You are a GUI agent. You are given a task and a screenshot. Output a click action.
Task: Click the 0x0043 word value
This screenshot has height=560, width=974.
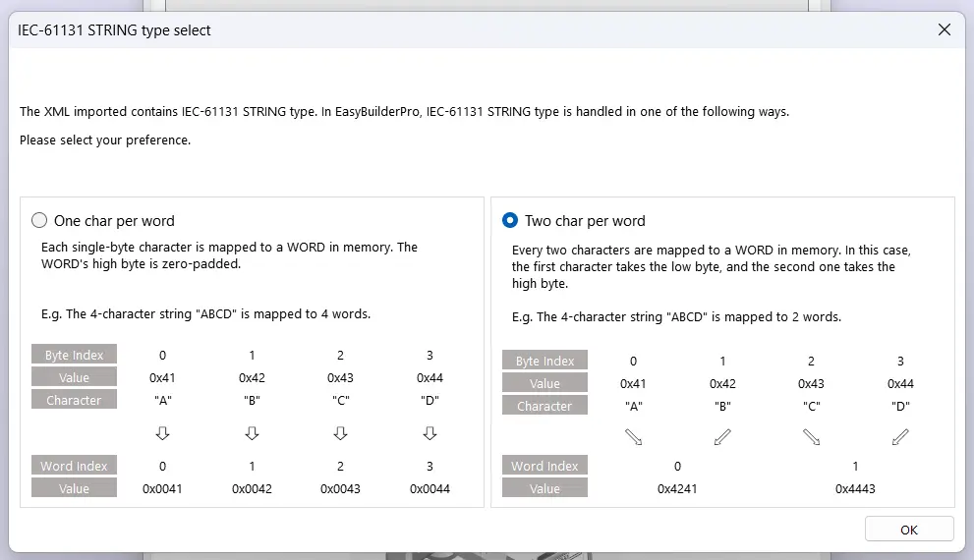point(340,488)
